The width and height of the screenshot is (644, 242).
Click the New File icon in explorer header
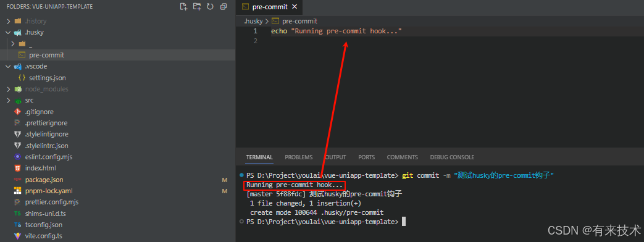[183, 7]
